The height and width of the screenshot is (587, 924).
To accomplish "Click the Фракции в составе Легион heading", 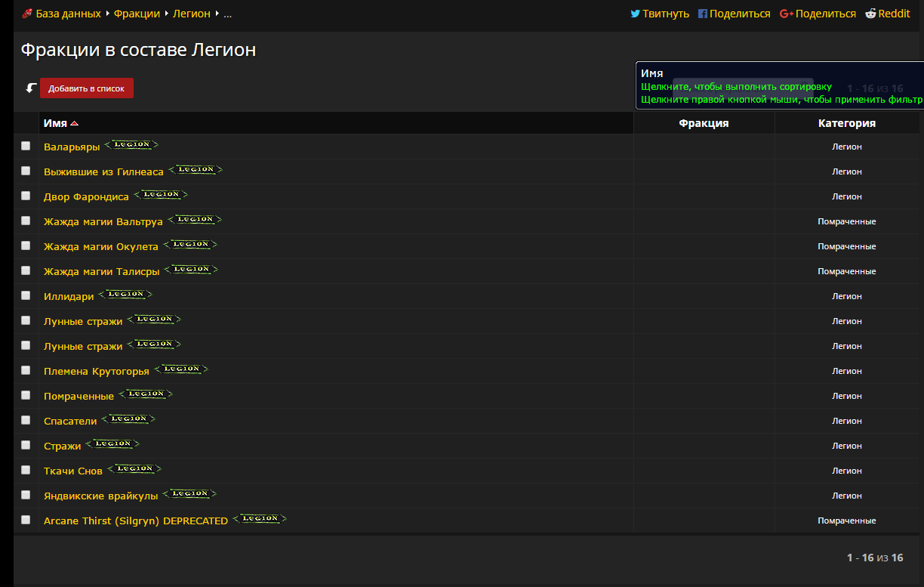I will 138,50.
